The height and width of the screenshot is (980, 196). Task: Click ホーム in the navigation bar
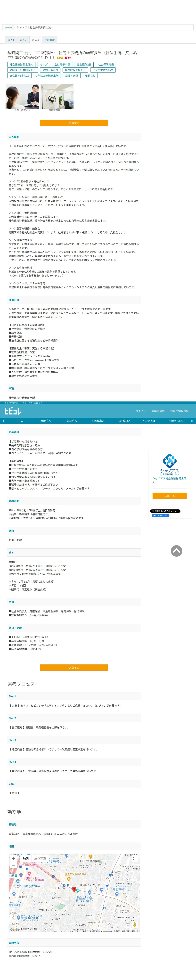point(19,421)
